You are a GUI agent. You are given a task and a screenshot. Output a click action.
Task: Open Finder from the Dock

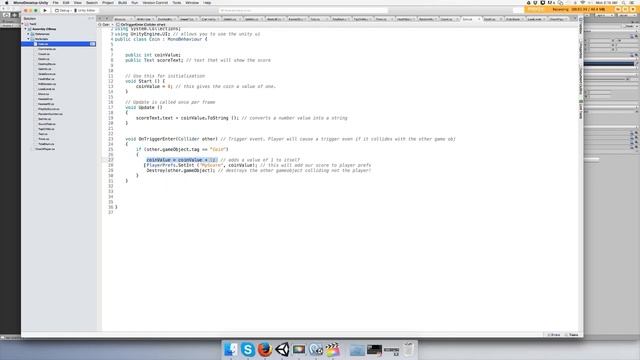(231, 349)
